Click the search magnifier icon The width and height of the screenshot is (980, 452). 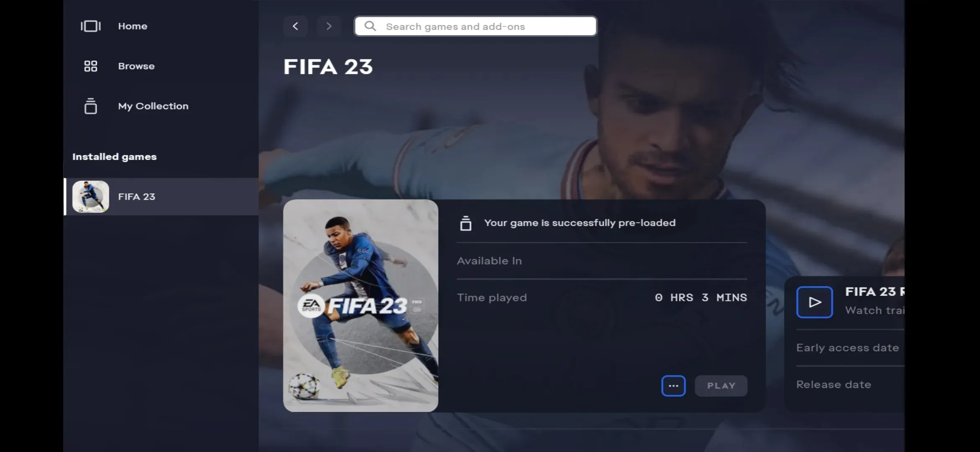coord(370,26)
